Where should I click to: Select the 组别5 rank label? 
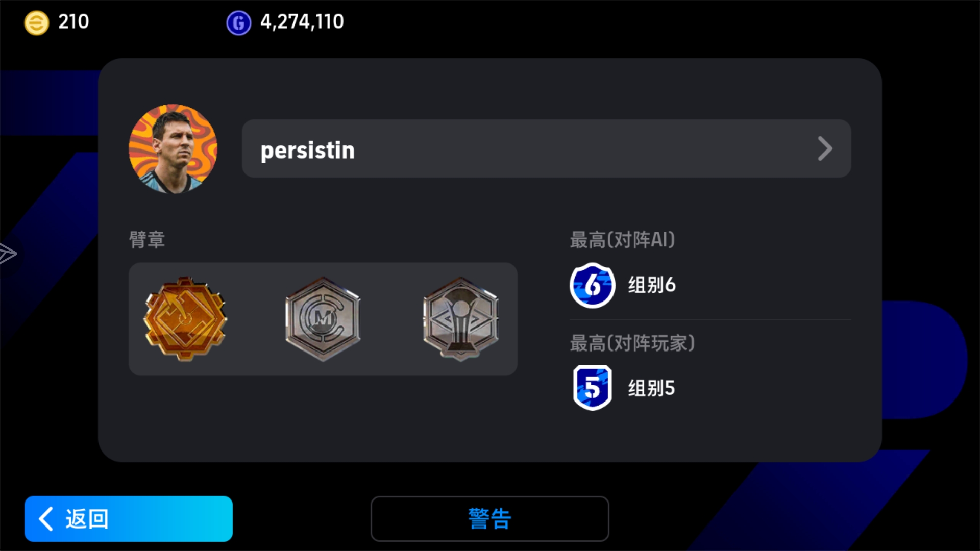[x=651, y=388]
